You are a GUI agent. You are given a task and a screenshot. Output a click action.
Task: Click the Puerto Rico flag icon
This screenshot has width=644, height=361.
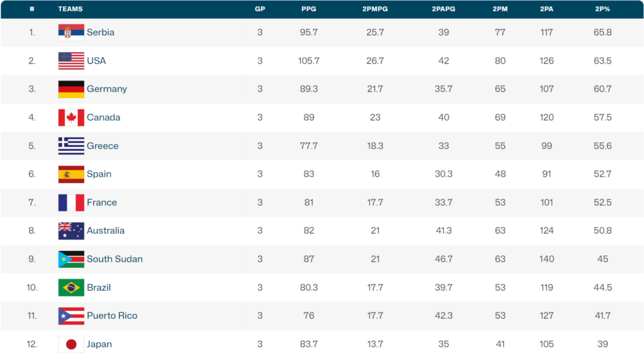[71, 316]
